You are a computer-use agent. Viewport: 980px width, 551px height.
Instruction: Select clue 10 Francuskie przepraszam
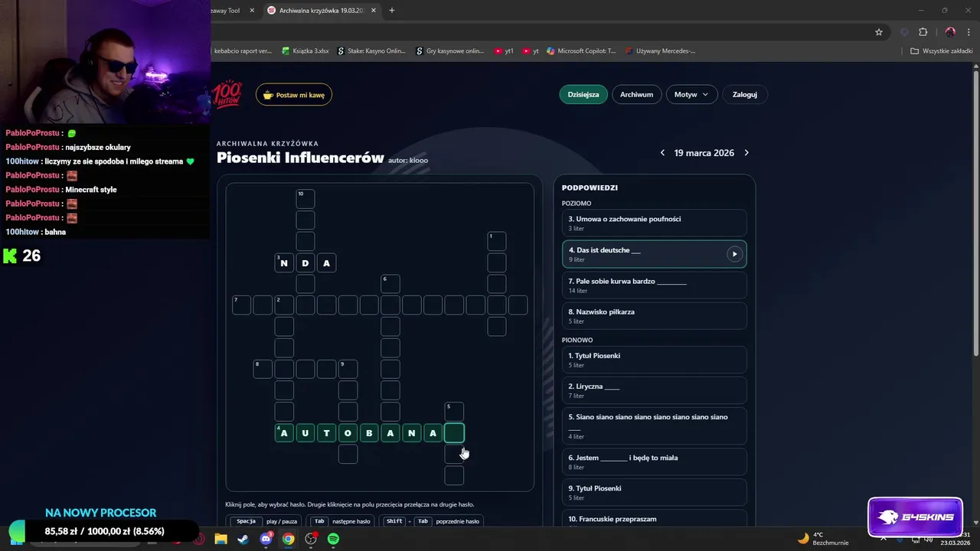pos(655,519)
